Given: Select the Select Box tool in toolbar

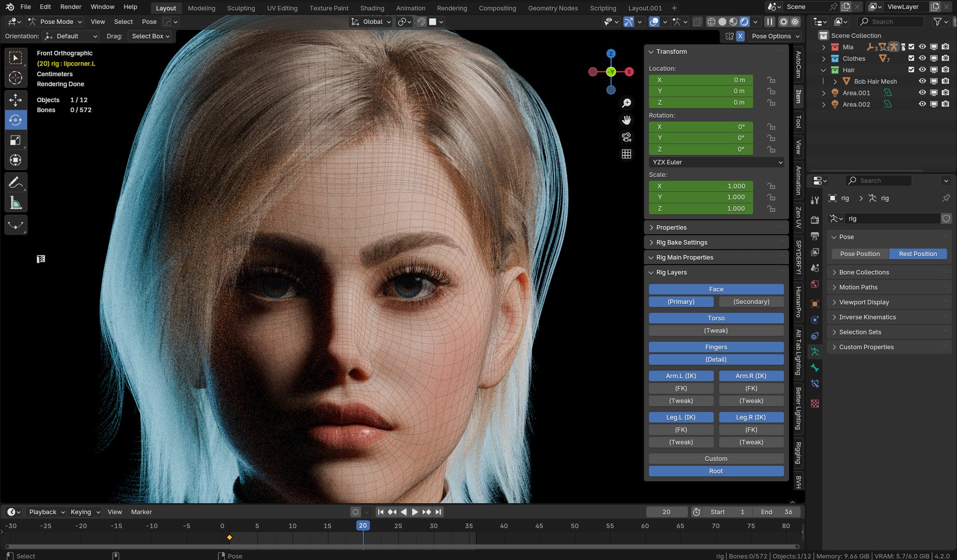Looking at the screenshot, I should [x=16, y=58].
